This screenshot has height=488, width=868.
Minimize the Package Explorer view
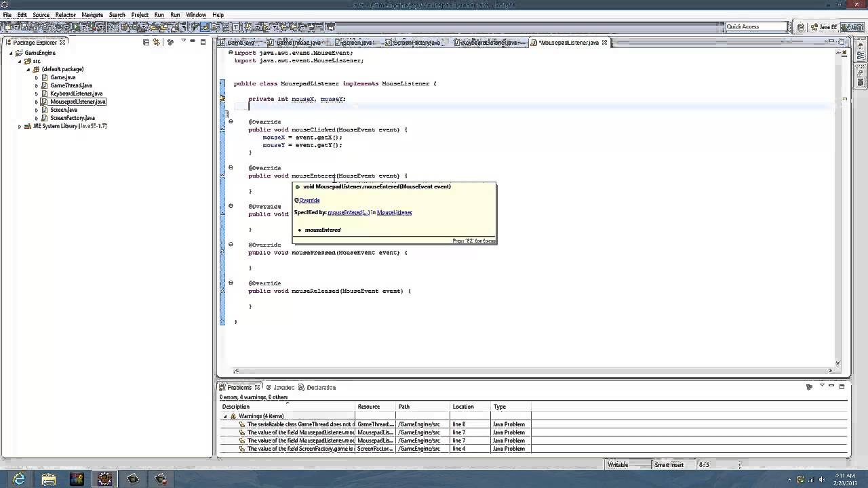pyautogui.click(x=193, y=41)
